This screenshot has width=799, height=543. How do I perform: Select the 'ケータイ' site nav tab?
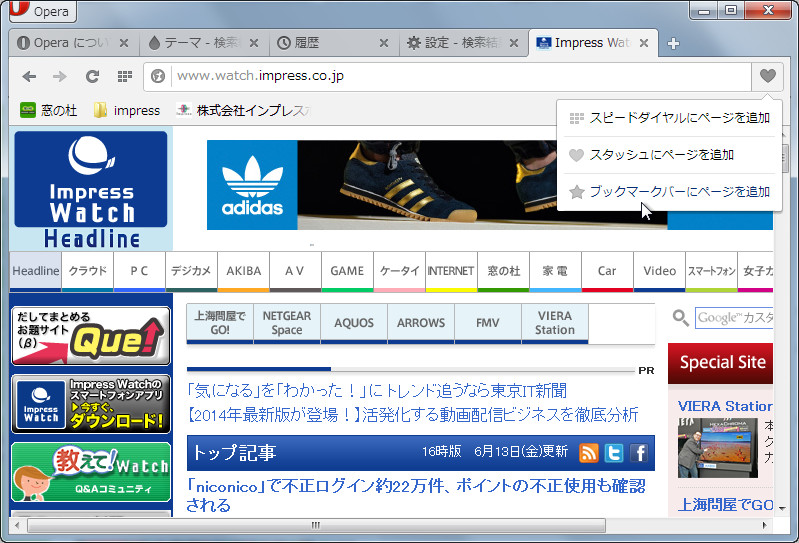tap(399, 271)
